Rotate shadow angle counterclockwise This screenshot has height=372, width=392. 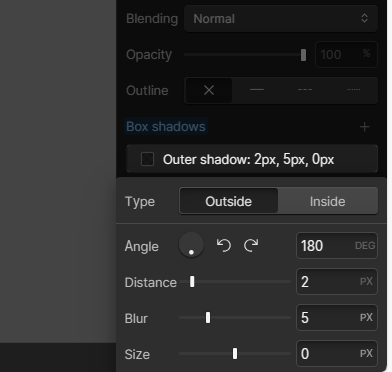pos(224,245)
